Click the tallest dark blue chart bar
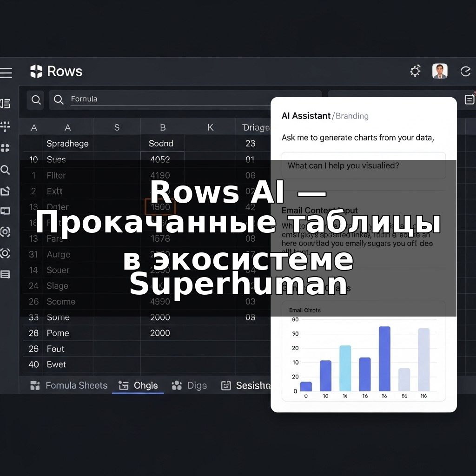Screen dimensions: 476x476 (384, 358)
